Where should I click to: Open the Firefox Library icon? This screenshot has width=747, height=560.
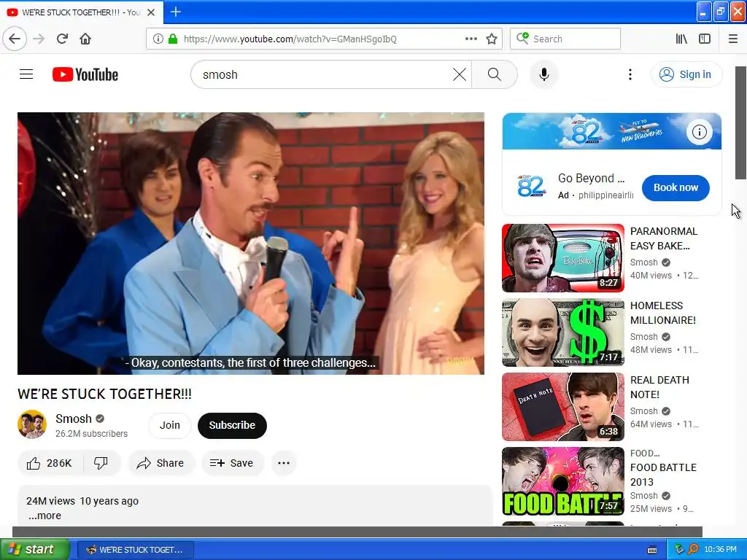pyautogui.click(x=681, y=39)
